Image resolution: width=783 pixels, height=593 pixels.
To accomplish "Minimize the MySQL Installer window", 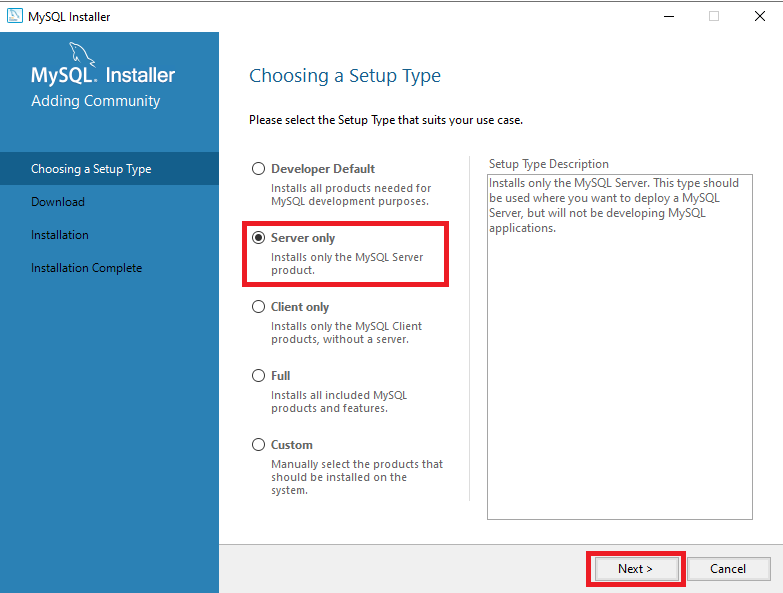I will pyautogui.click(x=667, y=16).
